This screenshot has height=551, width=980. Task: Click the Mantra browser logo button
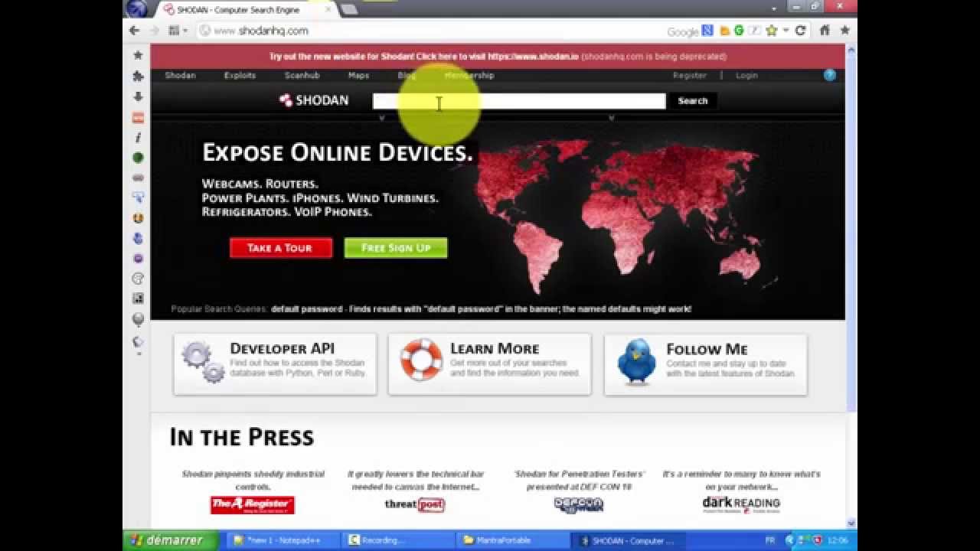pyautogui.click(x=137, y=9)
